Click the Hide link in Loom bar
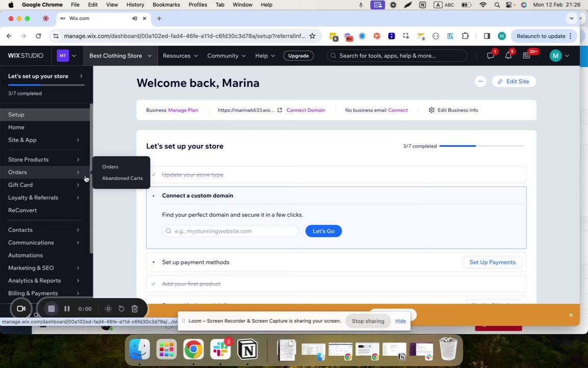Viewport: 588px width, 368px height. 400,321
